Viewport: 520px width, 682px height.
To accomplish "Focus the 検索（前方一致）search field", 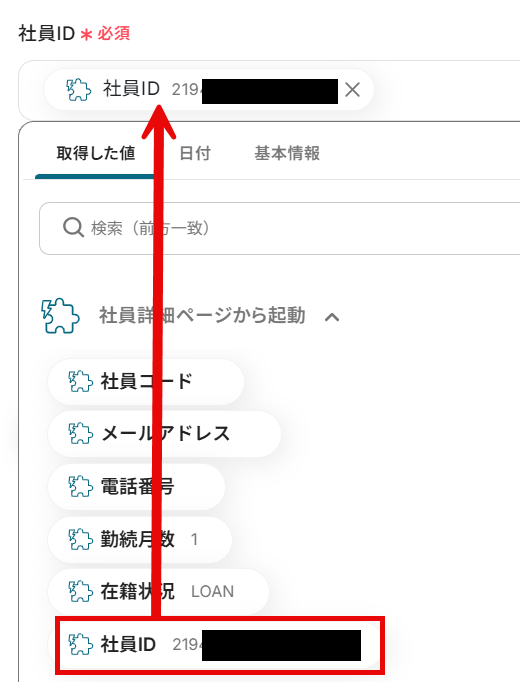I will coord(280,228).
